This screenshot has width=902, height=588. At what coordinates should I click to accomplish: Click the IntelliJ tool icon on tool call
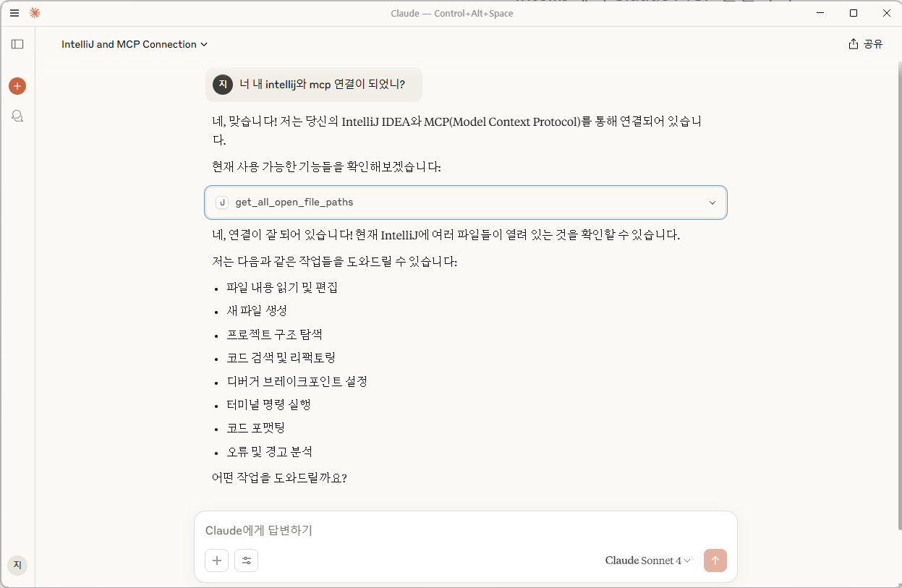click(x=222, y=203)
